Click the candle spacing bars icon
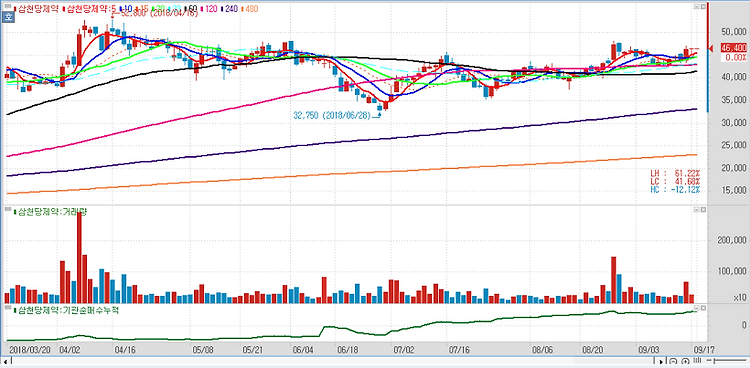This screenshot has width=750, height=368. [697, 360]
